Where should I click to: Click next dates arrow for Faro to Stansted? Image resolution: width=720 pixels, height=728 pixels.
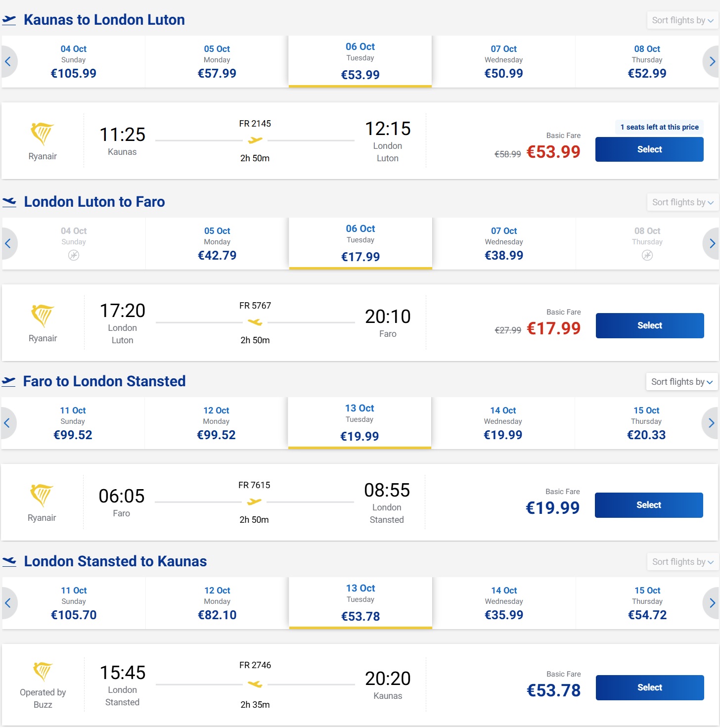710,423
